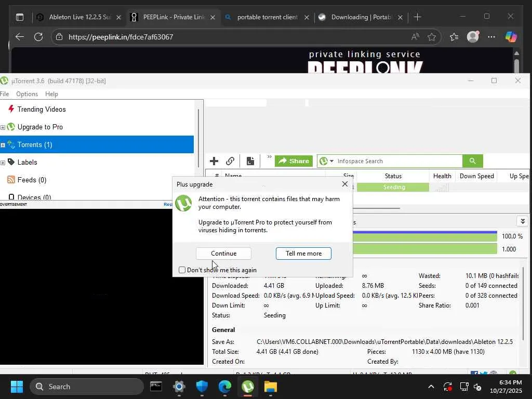Screen dimensions: 532x399
Task: Click the Continue button in dialog
Action: pos(223,253)
